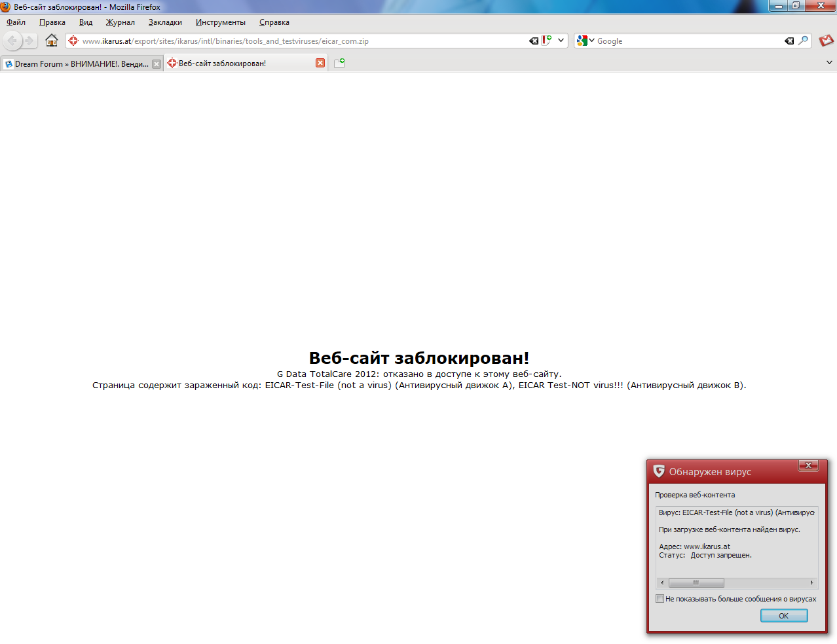Image resolution: width=837 pixels, height=644 pixels.
Task: Open the Вид menu
Action: 86,22
